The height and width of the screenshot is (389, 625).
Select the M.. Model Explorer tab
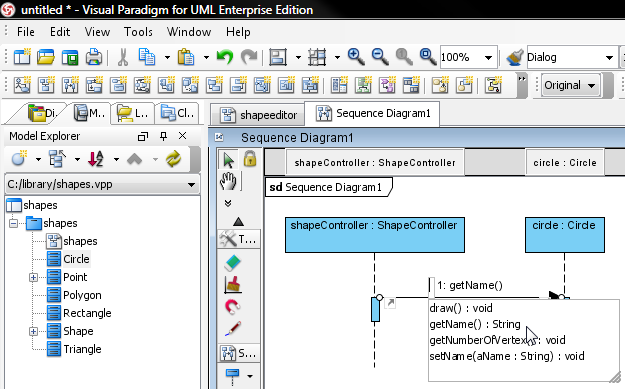click(x=89, y=114)
